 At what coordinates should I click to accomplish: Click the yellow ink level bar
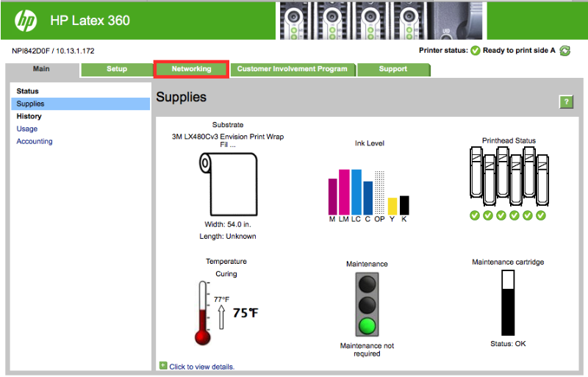pyautogui.click(x=392, y=206)
